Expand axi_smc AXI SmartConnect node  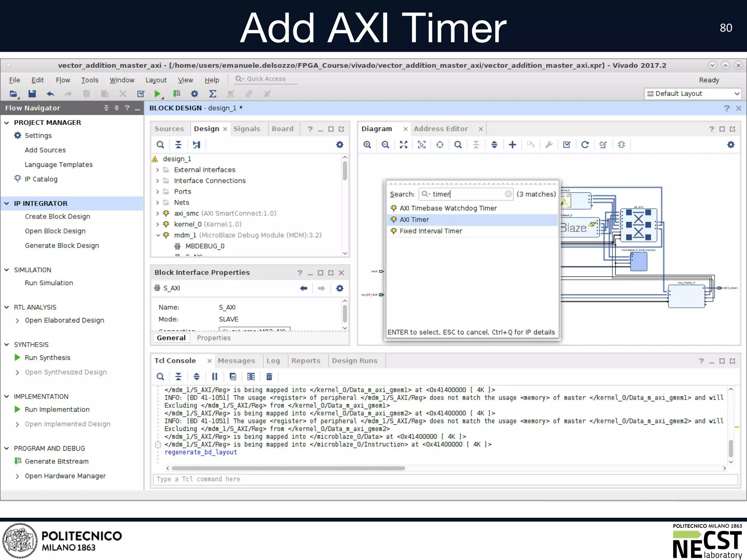[x=158, y=214]
